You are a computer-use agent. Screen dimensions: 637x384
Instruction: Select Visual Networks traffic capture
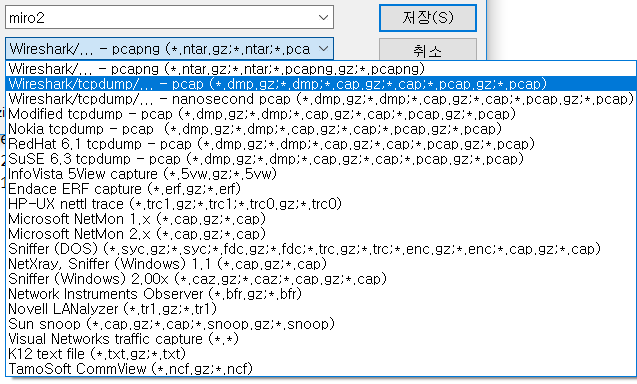(321, 339)
